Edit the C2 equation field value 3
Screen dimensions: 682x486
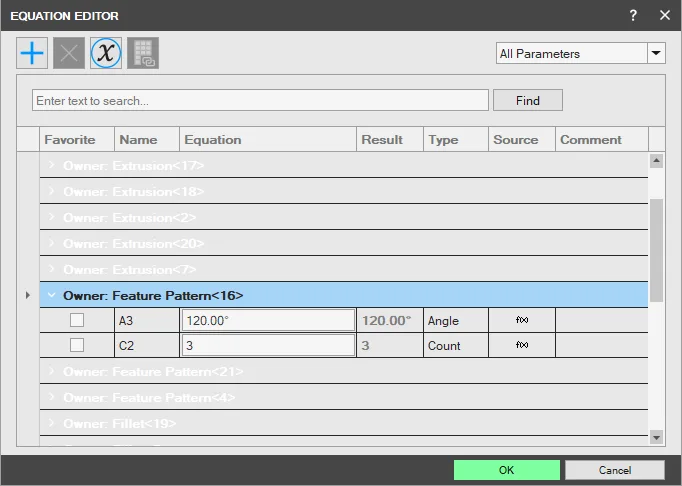click(268, 345)
